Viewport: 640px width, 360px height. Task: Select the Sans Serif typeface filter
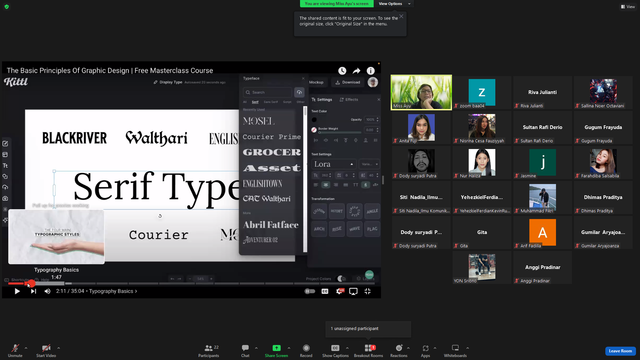click(x=271, y=102)
